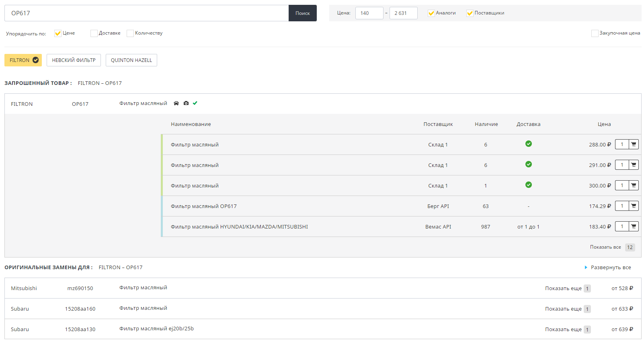Toggle the Поставщики checkbox
This screenshot has height=342, width=644.
[x=470, y=13]
